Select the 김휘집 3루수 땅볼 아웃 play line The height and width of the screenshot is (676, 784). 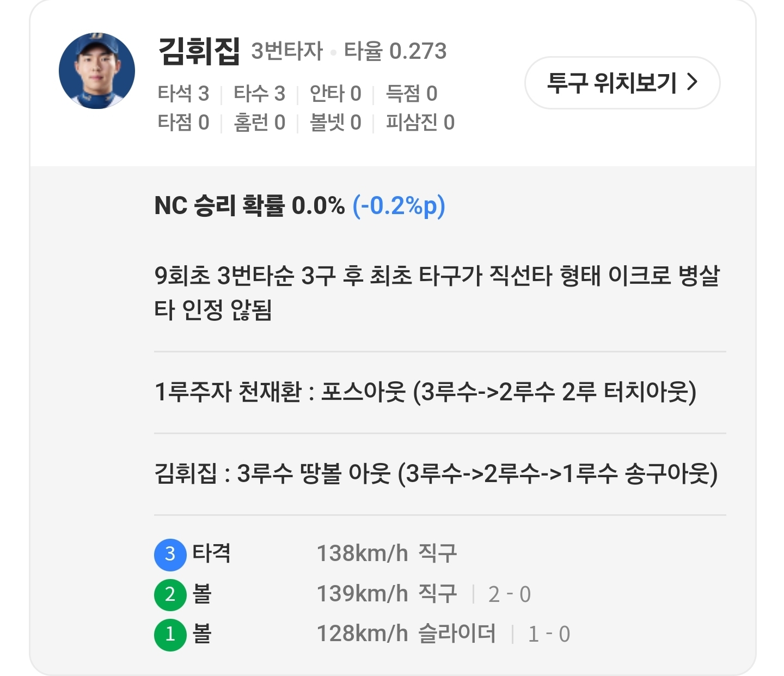[436, 473]
